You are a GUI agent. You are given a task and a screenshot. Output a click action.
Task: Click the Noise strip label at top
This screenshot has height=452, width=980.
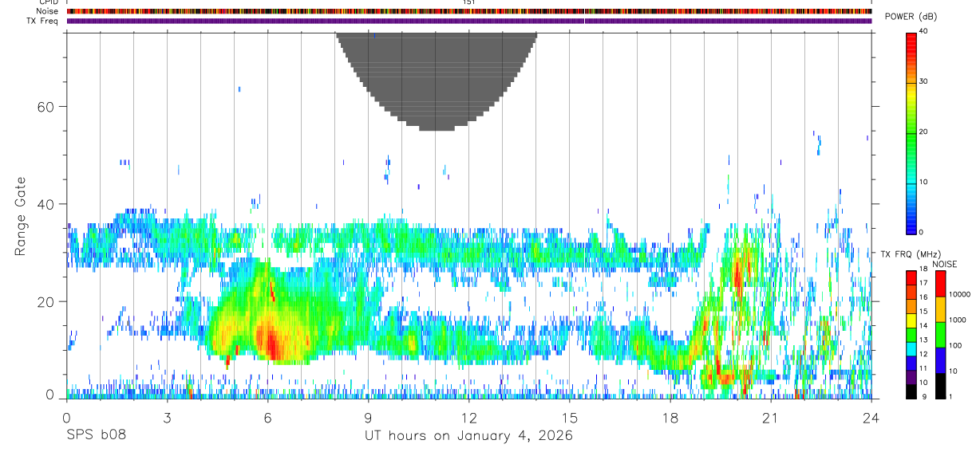tap(47, 11)
